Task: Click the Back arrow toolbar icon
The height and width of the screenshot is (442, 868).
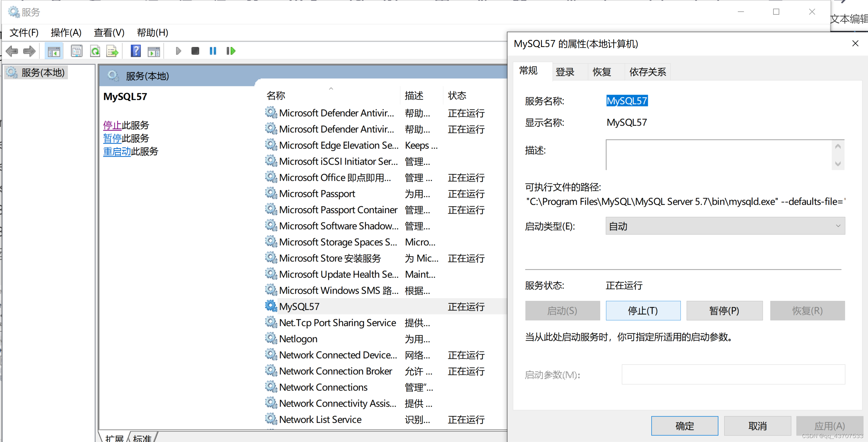Action: coord(12,51)
